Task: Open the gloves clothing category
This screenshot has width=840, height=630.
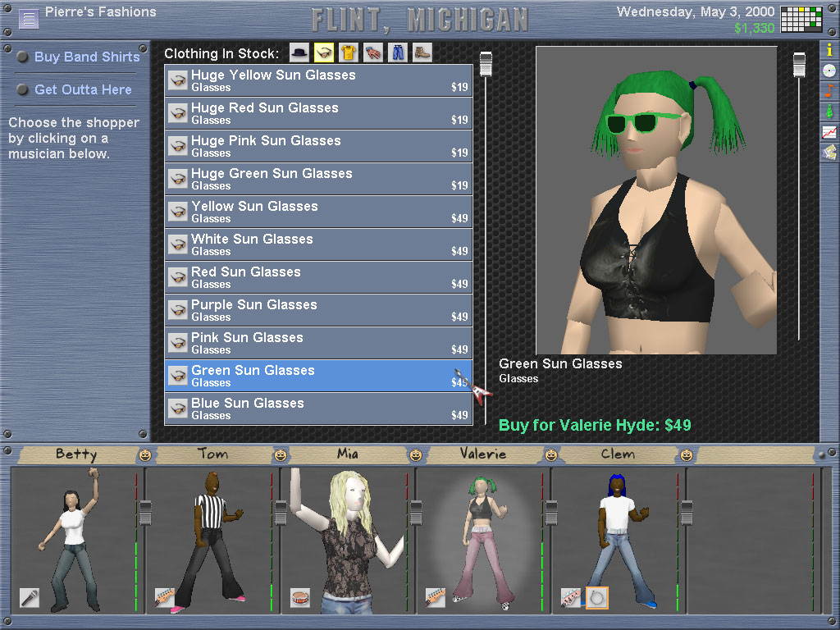Action: pos(373,53)
